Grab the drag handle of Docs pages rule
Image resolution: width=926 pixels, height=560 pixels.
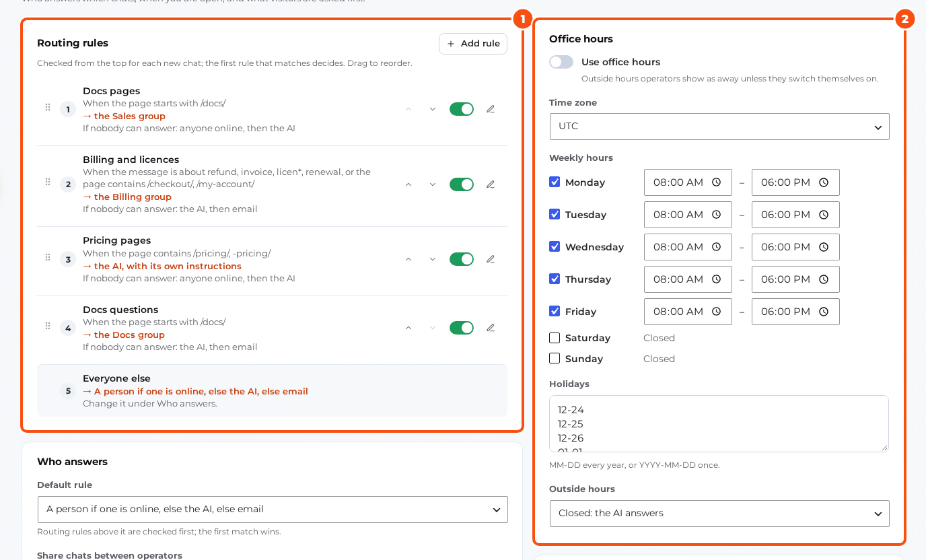point(48,108)
